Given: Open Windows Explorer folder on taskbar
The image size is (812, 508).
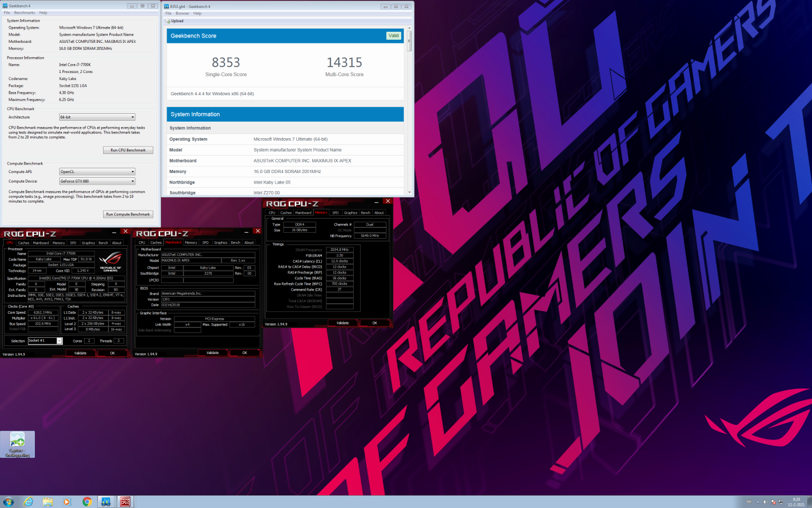Looking at the screenshot, I should 48,502.
